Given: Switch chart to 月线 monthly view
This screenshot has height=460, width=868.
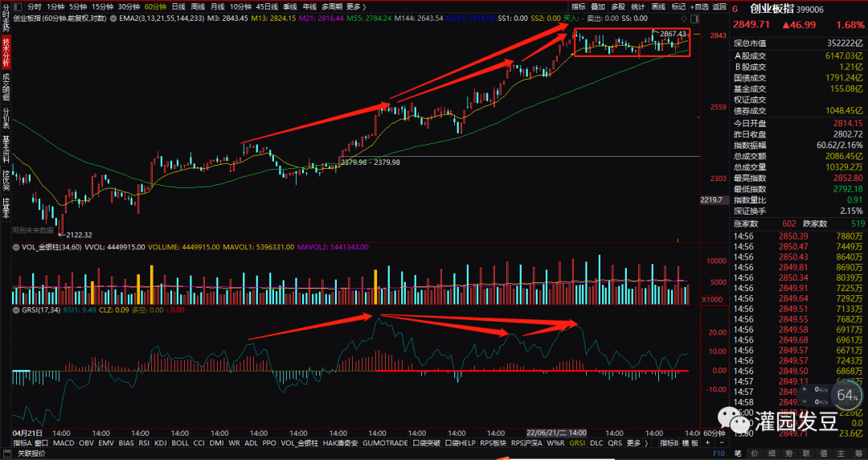Looking at the screenshot, I should [x=217, y=6].
